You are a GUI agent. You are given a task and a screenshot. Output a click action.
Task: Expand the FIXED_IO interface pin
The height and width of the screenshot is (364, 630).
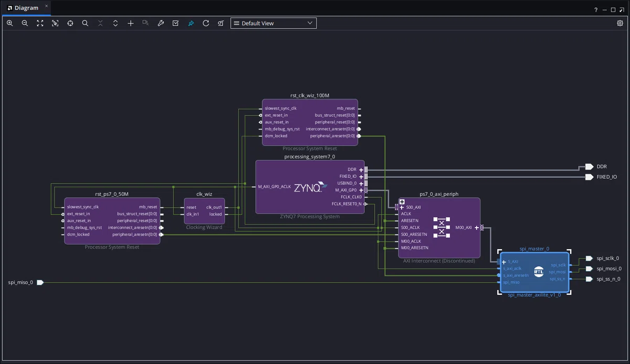[361, 176]
